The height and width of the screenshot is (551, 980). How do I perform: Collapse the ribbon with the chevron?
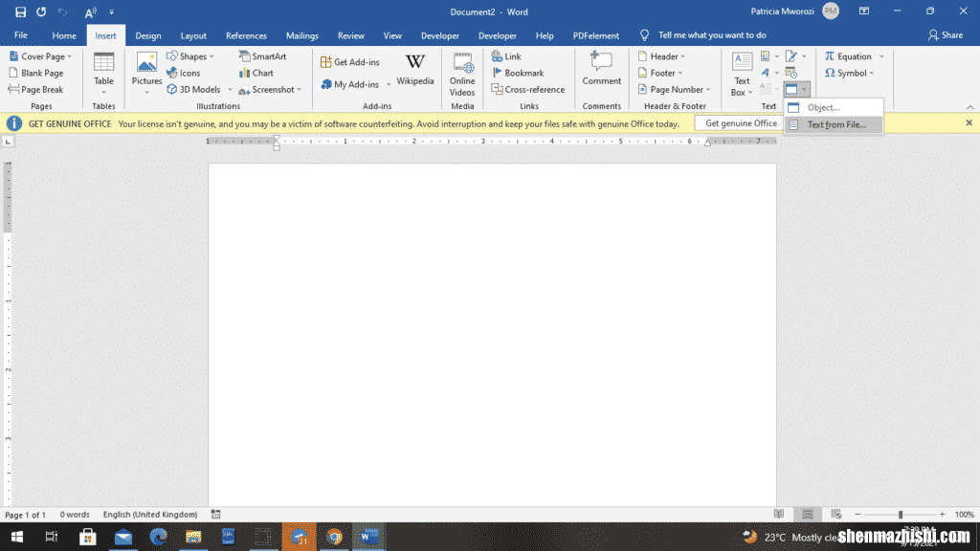tap(970, 107)
